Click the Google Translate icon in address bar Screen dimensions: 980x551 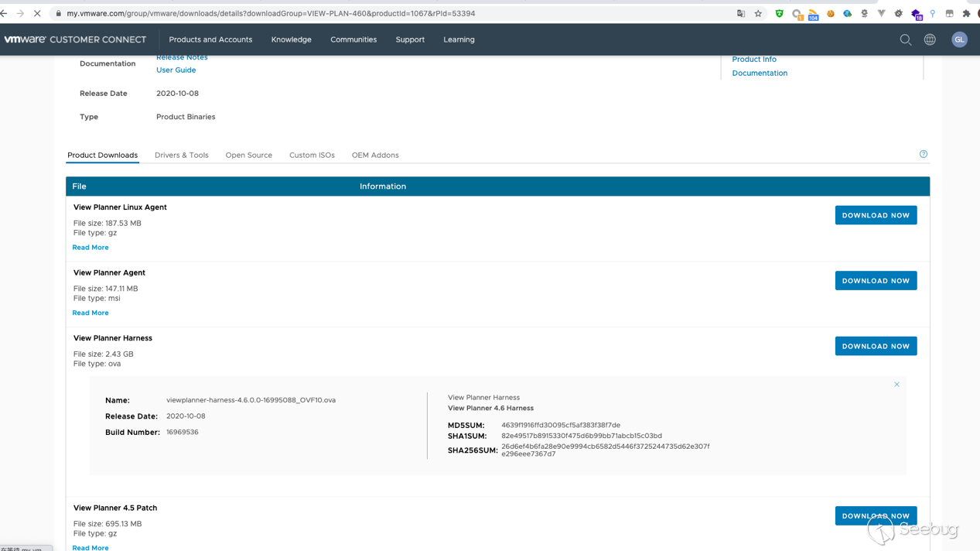pos(741,13)
